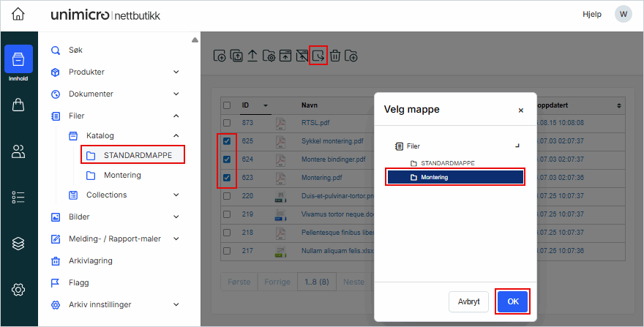644x327 pixels.
Task: Close the Velg mappe dialog with X
Action: (x=521, y=110)
